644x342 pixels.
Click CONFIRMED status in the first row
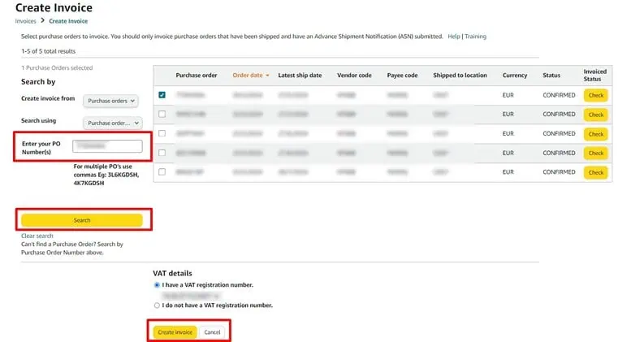(x=559, y=95)
